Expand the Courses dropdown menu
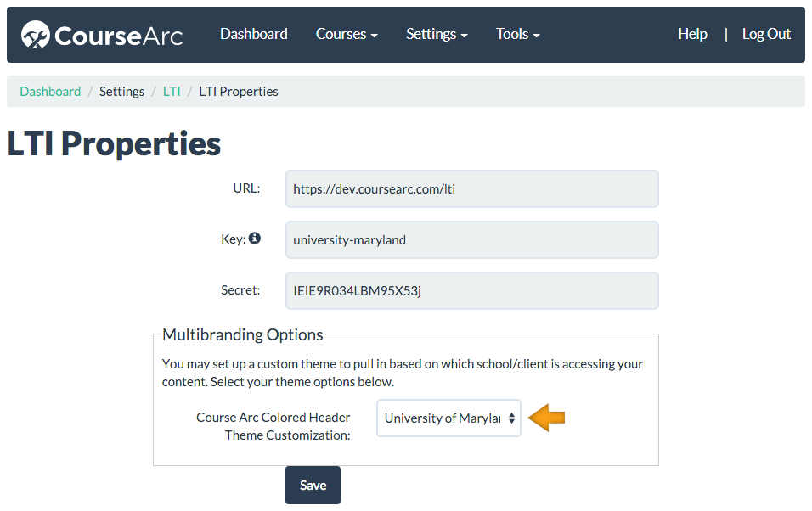The height and width of the screenshot is (511, 812). [347, 34]
